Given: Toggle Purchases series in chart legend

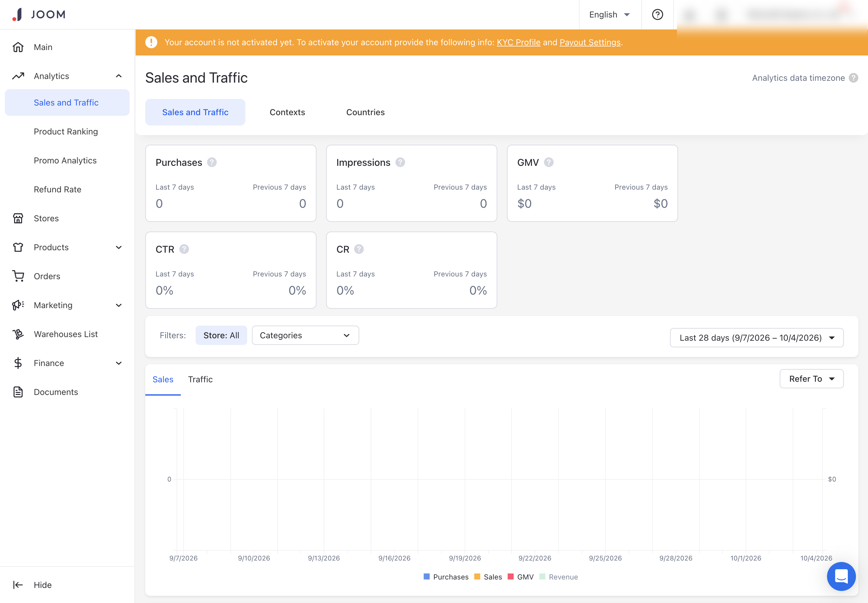Looking at the screenshot, I should click(446, 577).
